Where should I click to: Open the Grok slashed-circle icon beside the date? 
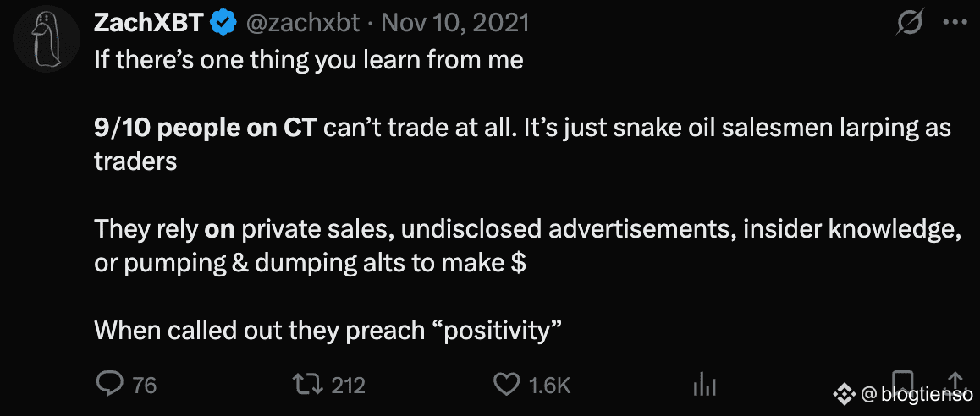910,25
